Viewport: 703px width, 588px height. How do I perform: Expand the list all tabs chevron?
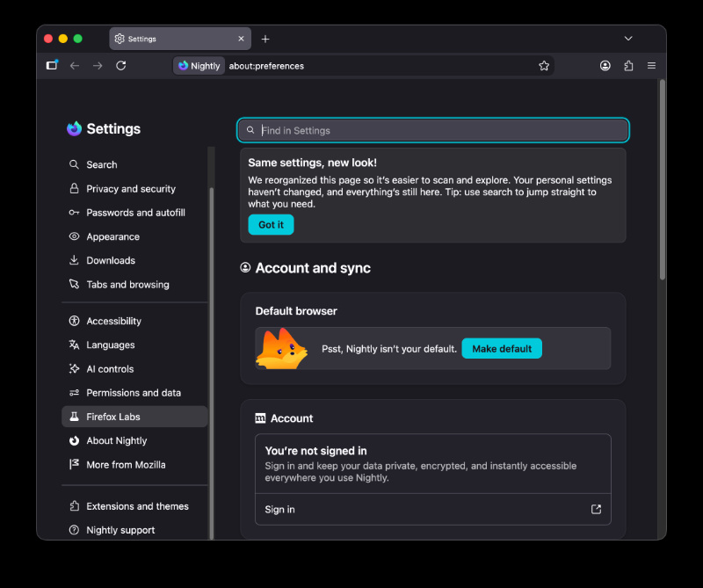[628, 39]
